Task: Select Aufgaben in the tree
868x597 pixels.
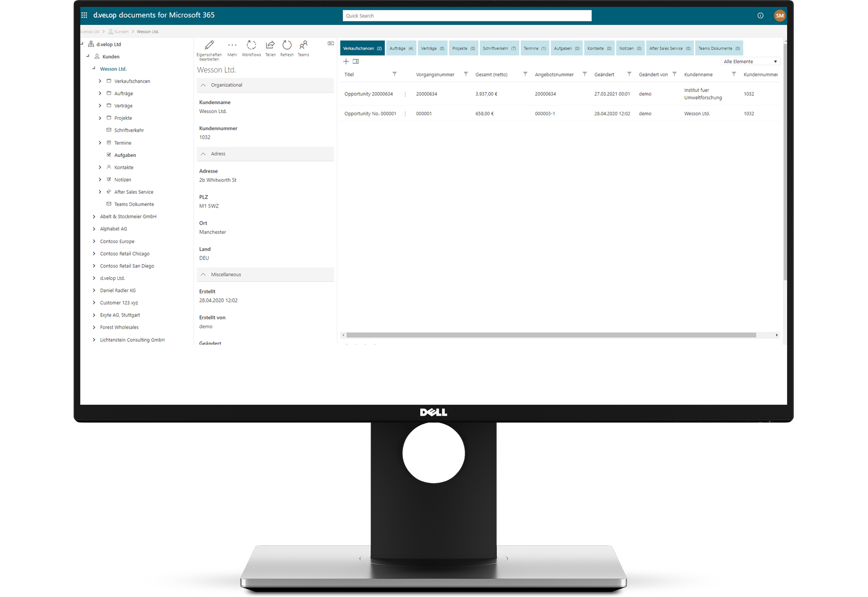Action: (x=125, y=155)
